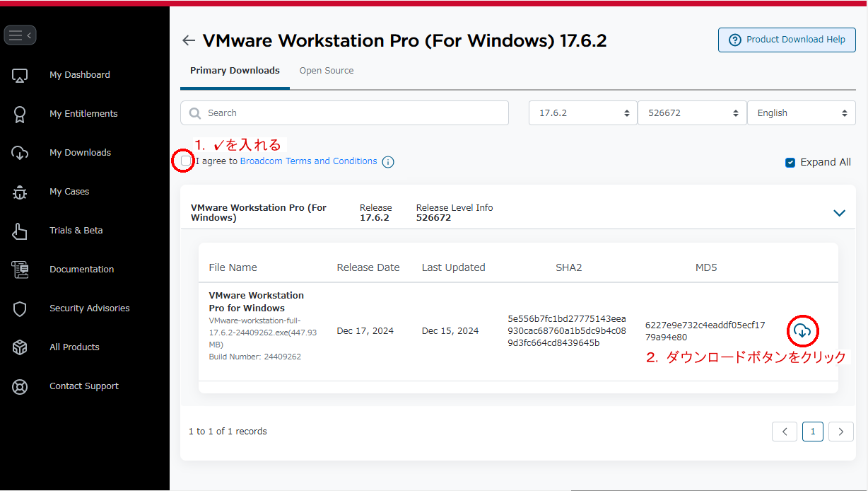868x491 pixels.
Task: Select page 1 in the pagination
Action: 813,432
